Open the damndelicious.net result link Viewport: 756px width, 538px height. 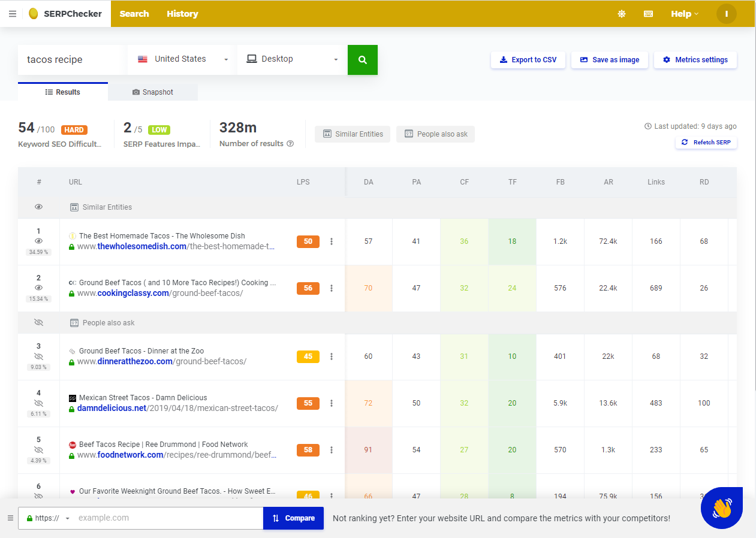pos(177,408)
